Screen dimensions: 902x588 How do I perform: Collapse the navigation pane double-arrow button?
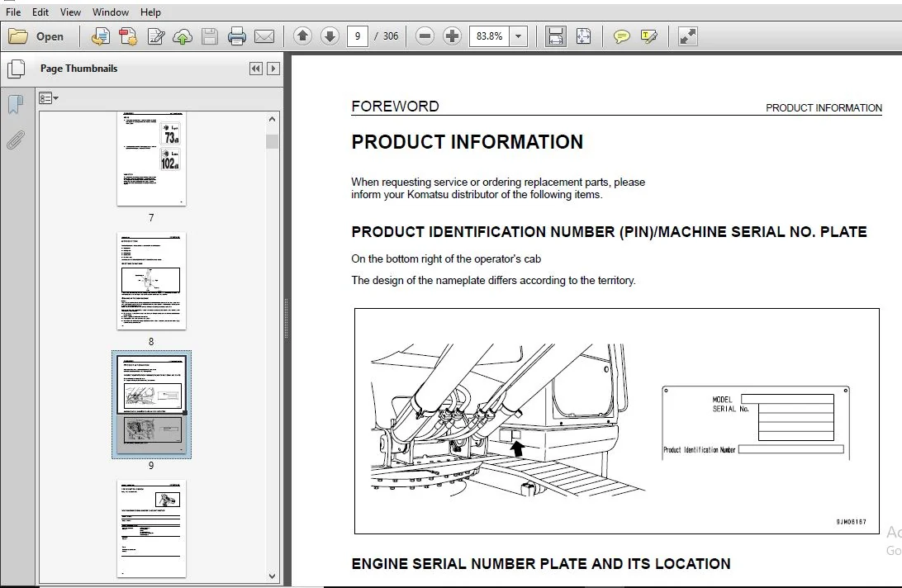(256, 69)
